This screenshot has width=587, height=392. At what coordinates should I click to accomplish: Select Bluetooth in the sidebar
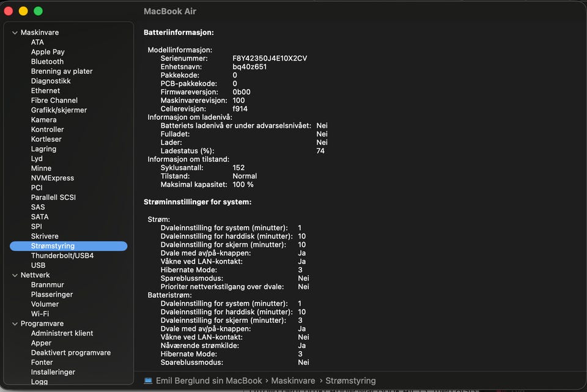(47, 62)
